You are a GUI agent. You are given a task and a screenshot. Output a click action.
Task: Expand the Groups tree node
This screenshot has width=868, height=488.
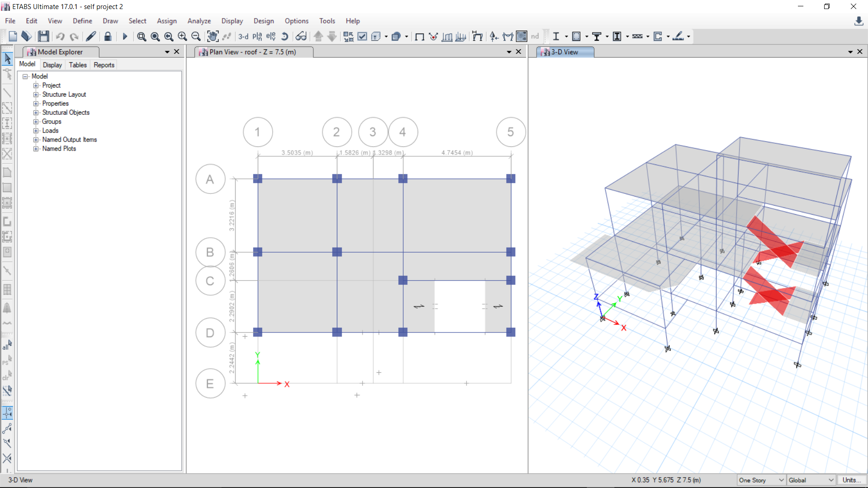[x=36, y=122]
